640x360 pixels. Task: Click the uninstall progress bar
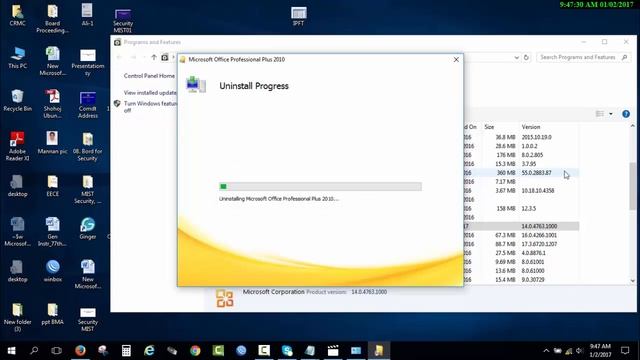pos(320,187)
